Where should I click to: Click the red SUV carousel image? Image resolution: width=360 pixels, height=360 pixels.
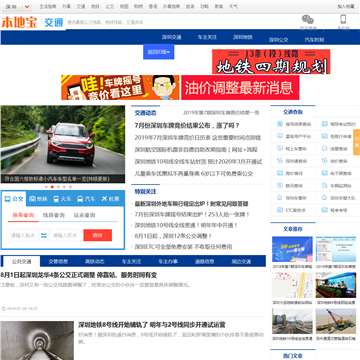(63, 144)
